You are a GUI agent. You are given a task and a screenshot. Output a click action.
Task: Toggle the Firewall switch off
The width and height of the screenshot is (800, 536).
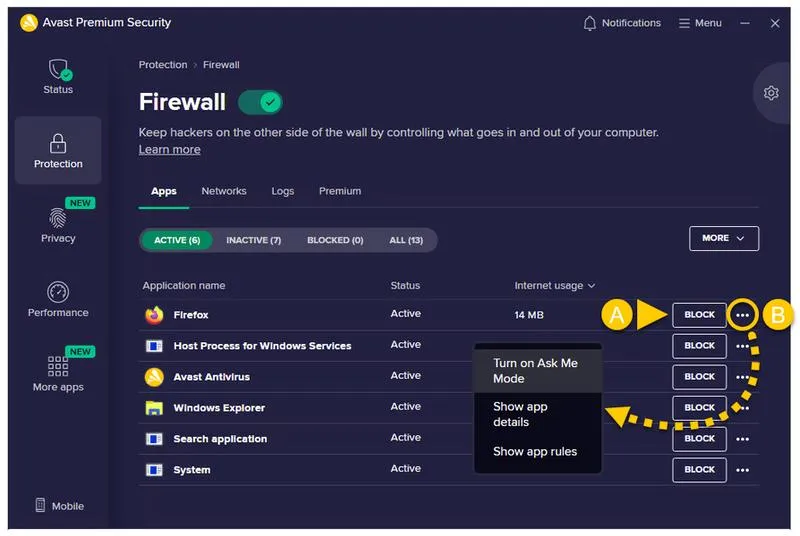click(x=260, y=102)
